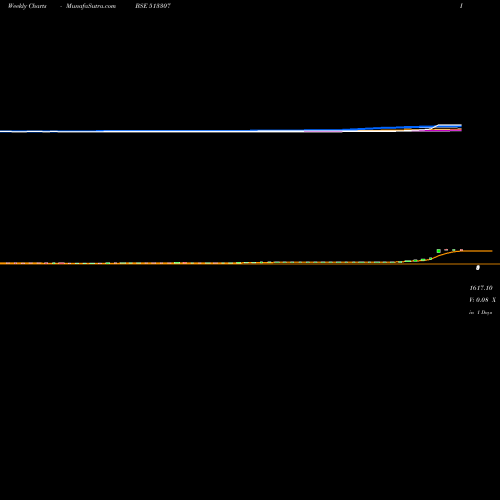Click the 1617.10 price value

(x=481, y=288)
